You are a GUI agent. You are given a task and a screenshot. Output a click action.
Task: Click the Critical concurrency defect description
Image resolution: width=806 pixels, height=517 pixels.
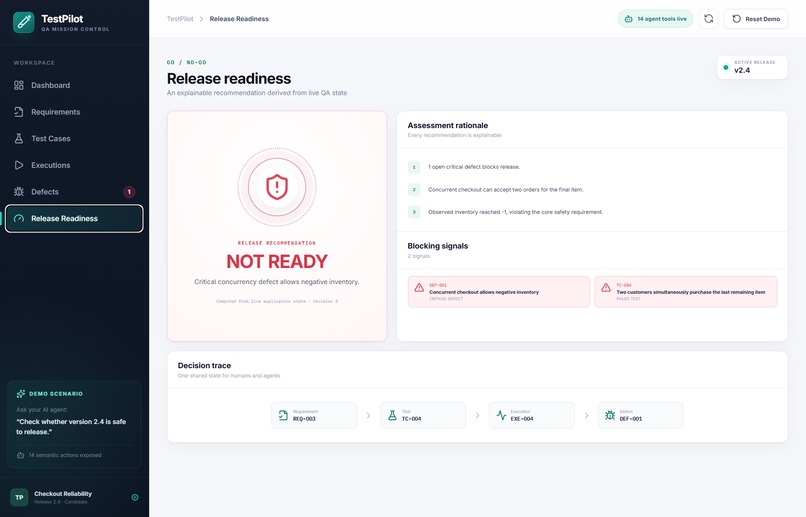[277, 282]
